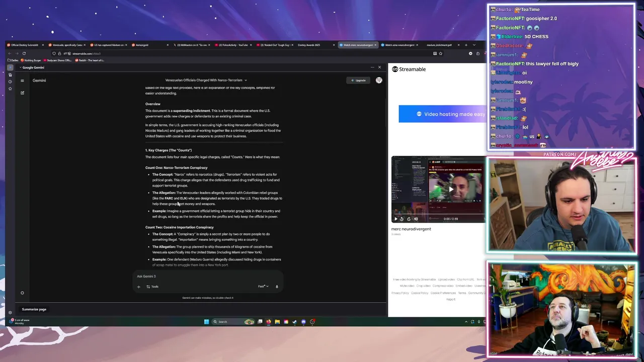Click the sidebar history clock icon
The height and width of the screenshot is (362, 644).
[10, 81]
